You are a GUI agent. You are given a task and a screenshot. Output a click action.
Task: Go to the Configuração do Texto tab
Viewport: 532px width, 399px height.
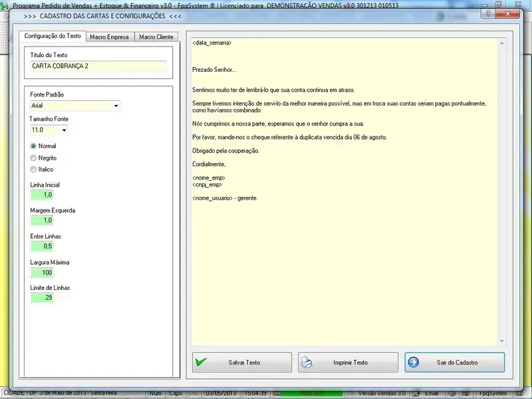tap(53, 37)
